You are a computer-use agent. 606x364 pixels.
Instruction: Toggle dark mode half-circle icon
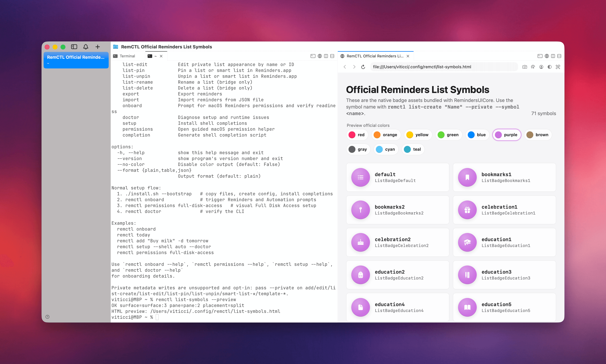(x=550, y=67)
